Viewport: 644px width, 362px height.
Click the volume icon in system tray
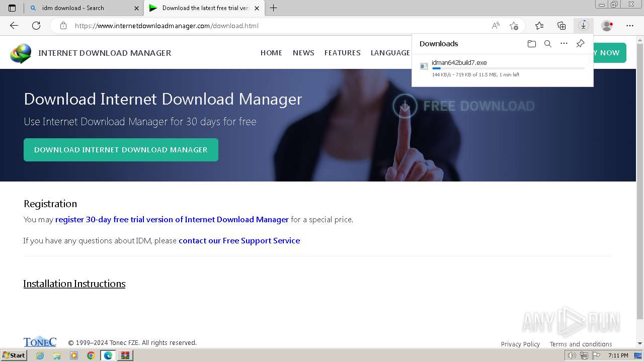[572, 355]
